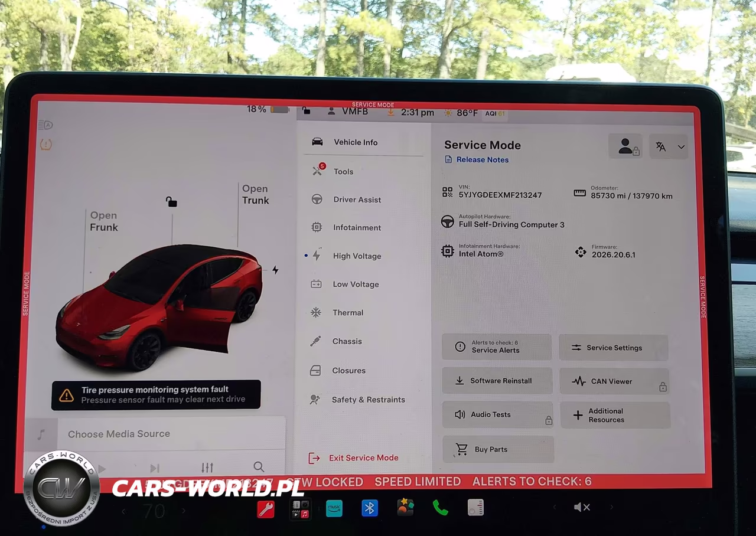Viewport: 756px width, 536px height.
Task: Tap the padlock above the car
Action: pos(171,202)
